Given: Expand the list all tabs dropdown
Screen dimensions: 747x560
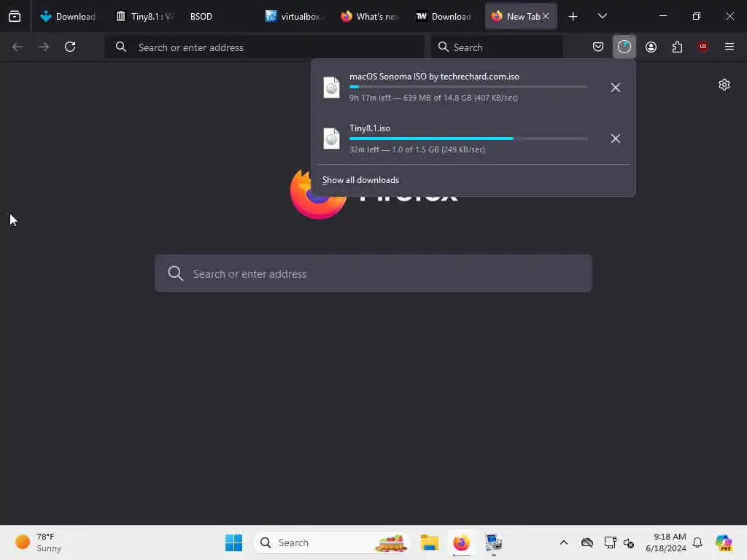Looking at the screenshot, I should point(602,16).
